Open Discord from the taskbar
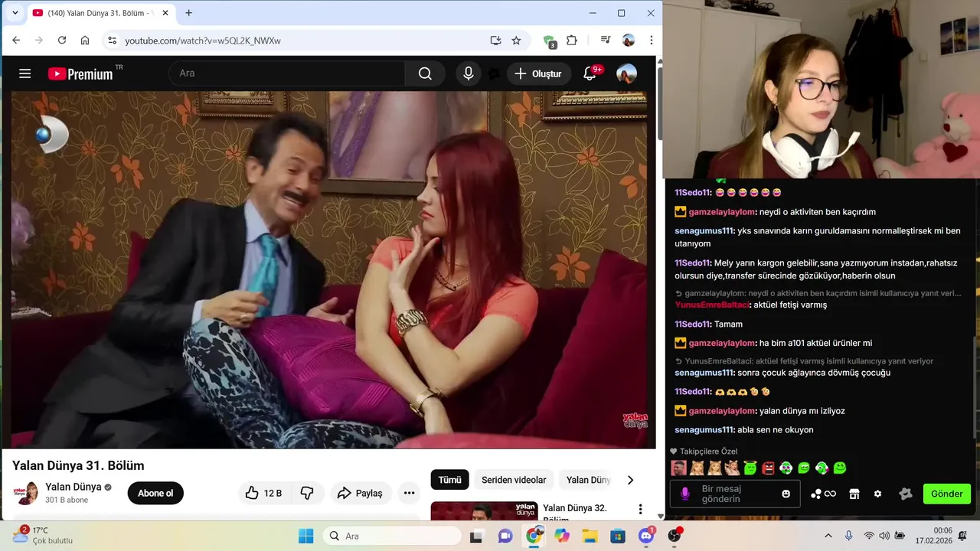 (647, 536)
